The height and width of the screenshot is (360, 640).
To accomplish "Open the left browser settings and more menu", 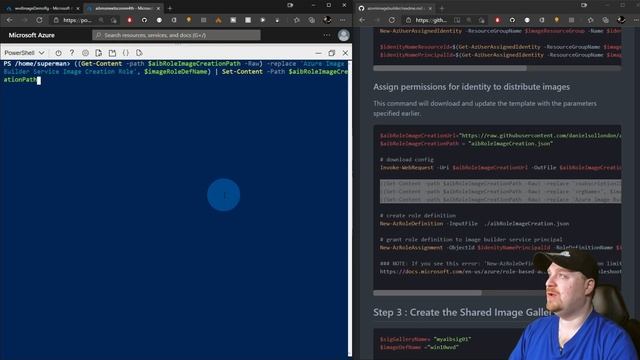I will coord(342,20).
